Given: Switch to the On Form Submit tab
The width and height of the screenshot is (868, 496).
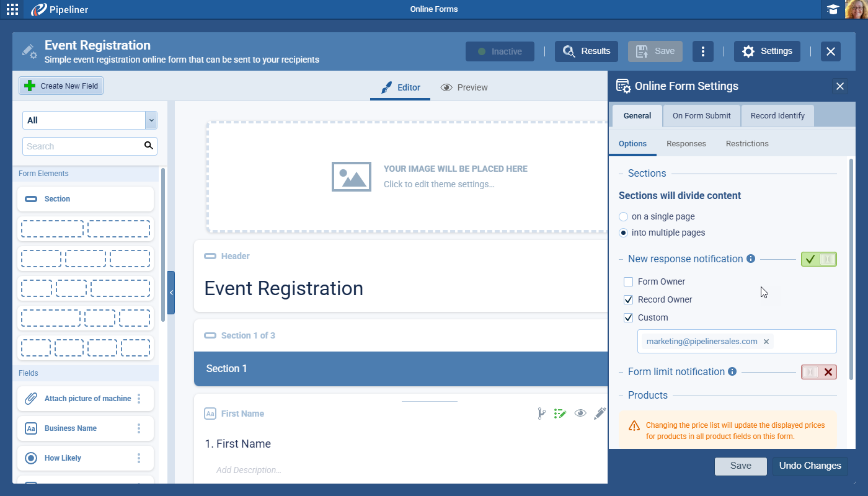Looking at the screenshot, I should 701,115.
